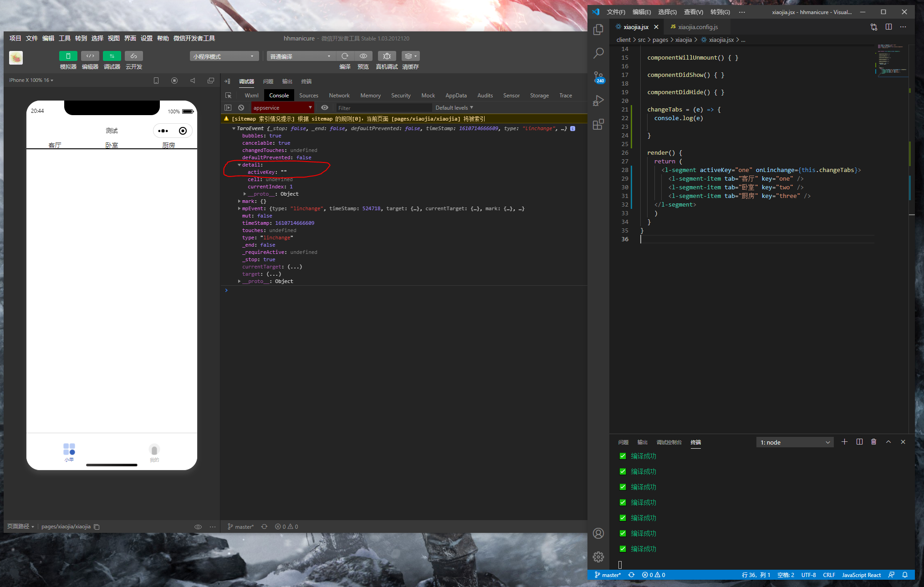Screen dimensions: 924x587
Task: Open VS Code Source Control icon
Action: pyautogui.click(x=598, y=77)
